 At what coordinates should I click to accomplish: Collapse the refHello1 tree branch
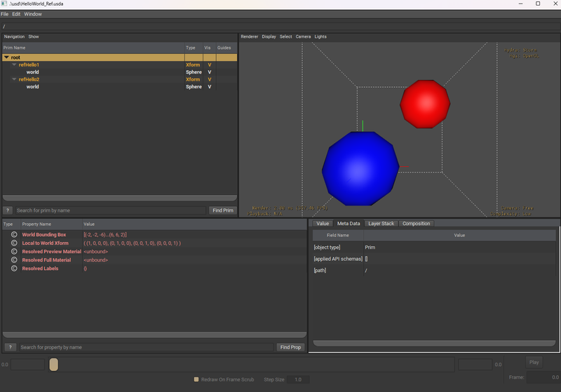pyautogui.click(x=14, y=65)
